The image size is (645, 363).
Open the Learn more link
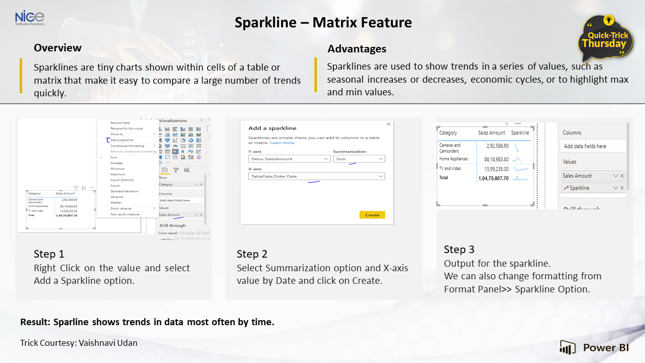282,143
